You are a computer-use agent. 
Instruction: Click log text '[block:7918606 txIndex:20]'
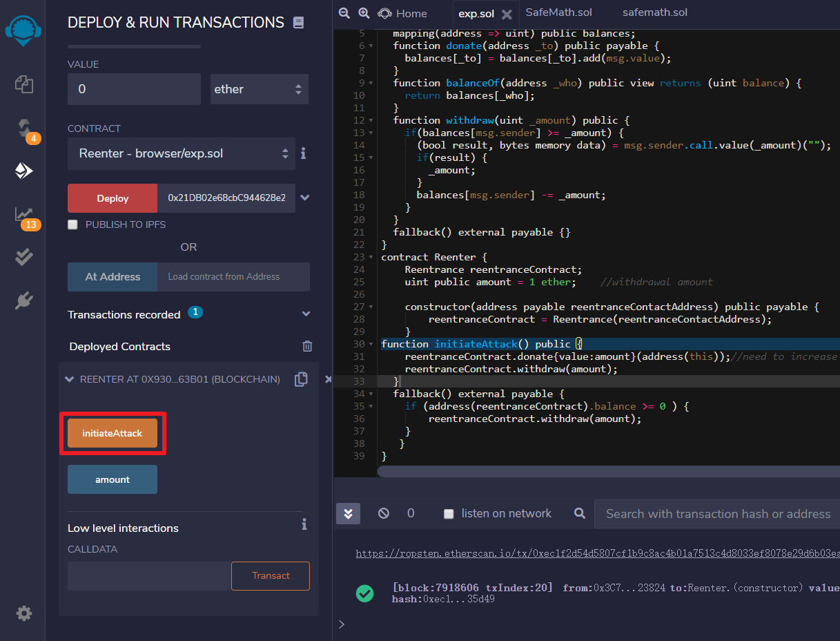click(472, 588)
